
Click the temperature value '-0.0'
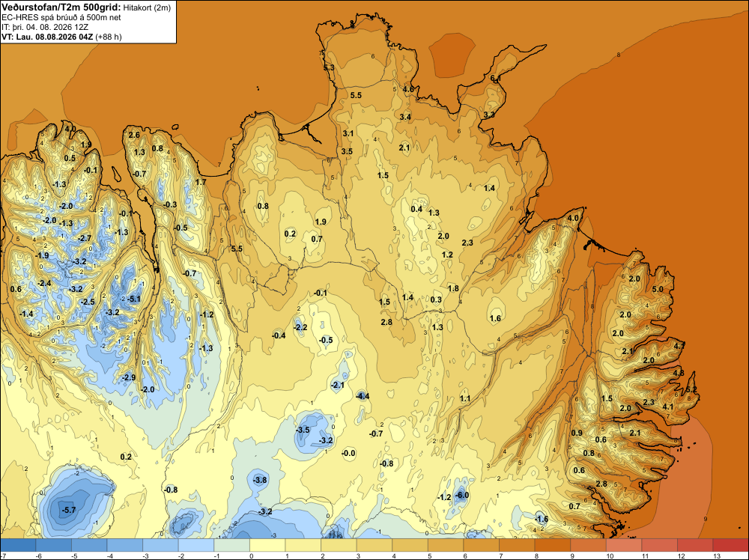coord(349,453)
